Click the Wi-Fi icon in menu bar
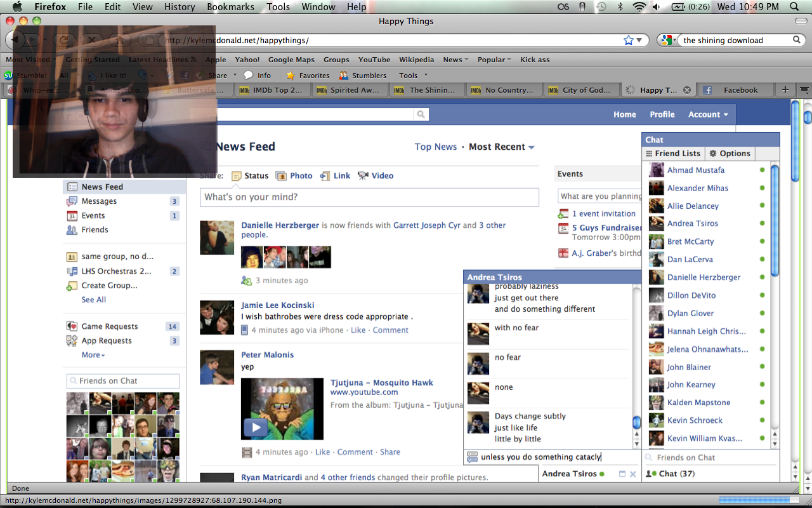Image resolution: width=812 pixels, height=508 pixels. point(639,6)
